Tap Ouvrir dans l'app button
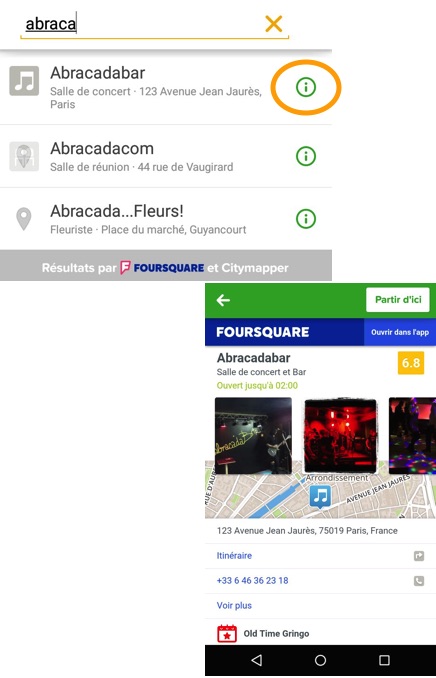Image resolution: width=436 pixels, height=678 pixels. pyautogui.click(x=400, y=333)
